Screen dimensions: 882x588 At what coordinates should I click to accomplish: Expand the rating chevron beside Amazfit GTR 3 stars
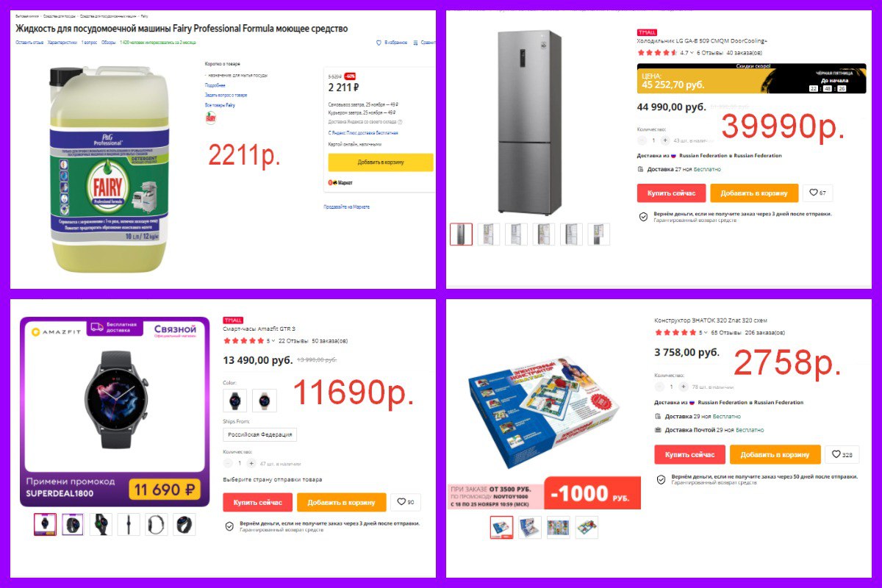tap(273, 341)
